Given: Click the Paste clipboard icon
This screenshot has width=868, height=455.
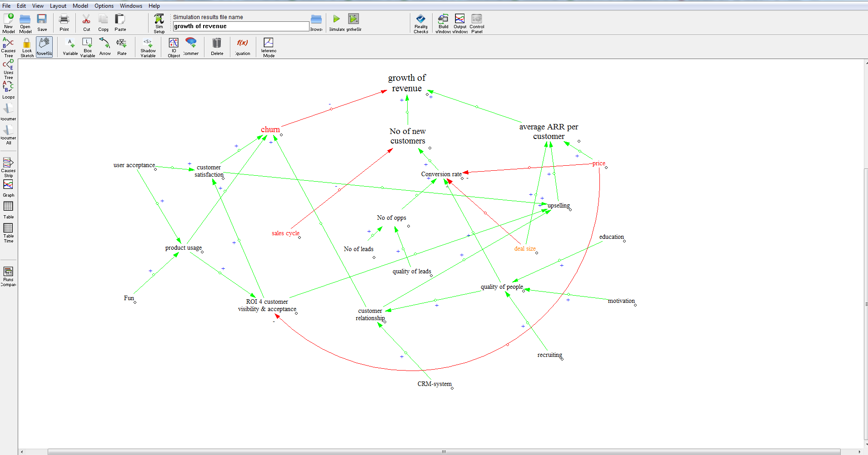Looking at the screenshot, I should point(120,23).
